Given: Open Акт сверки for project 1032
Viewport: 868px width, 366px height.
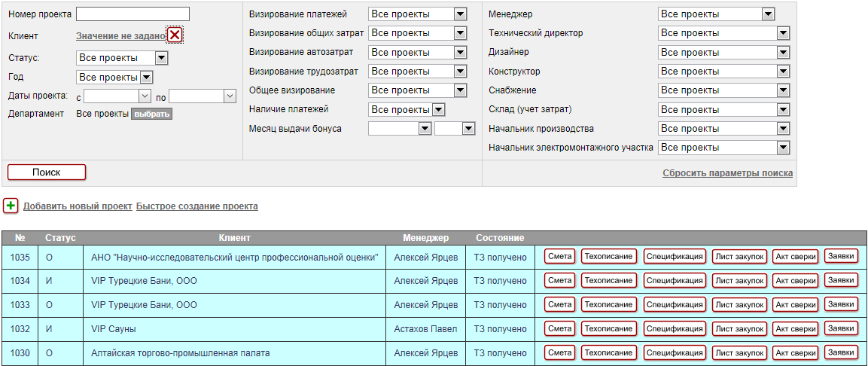Looking at the screenshot, I should [795, 329].
